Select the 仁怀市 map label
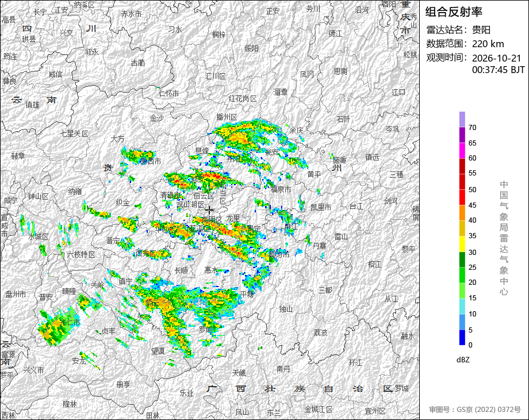Image resolution: width=529 pixels, height=420 pixels. 168,93
